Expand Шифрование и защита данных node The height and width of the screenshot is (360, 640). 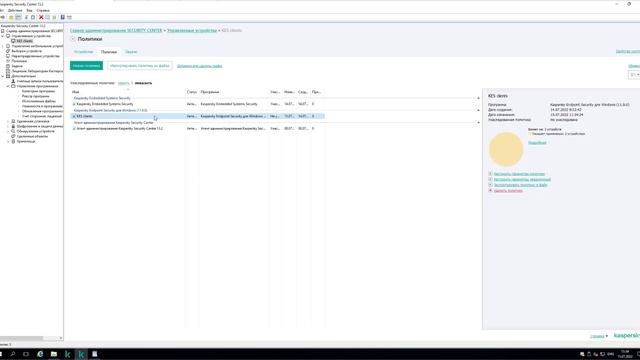(x=8, y=126)
